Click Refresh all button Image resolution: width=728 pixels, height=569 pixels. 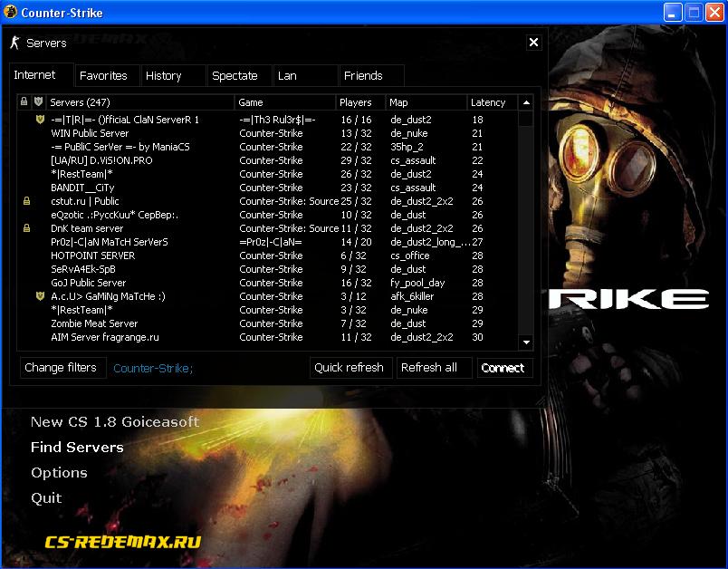click(x=434, y=368)
